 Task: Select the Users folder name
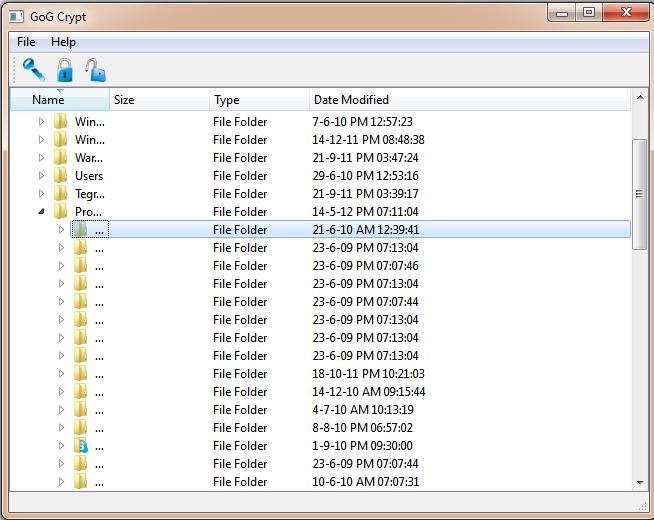point(89,176)
